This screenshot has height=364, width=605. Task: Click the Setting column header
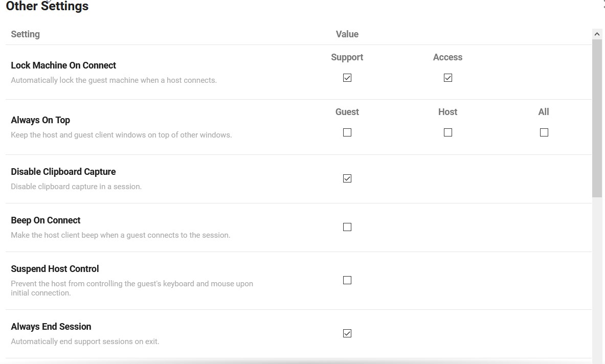25,34
